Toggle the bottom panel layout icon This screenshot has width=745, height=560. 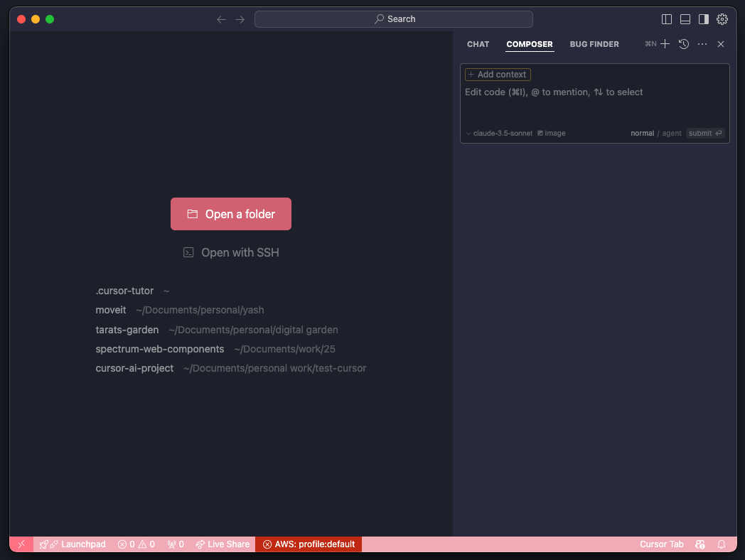click(x=685, y=19)
